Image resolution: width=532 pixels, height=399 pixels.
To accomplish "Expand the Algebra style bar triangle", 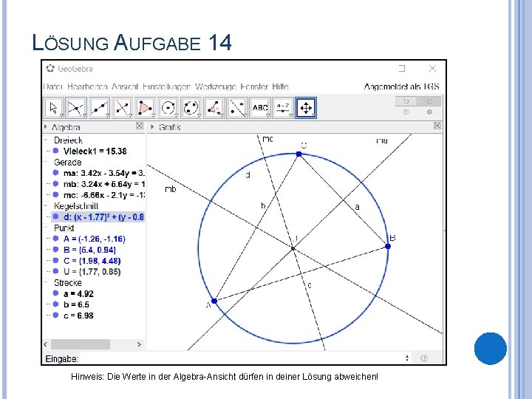I will click(x=46, y=127).
